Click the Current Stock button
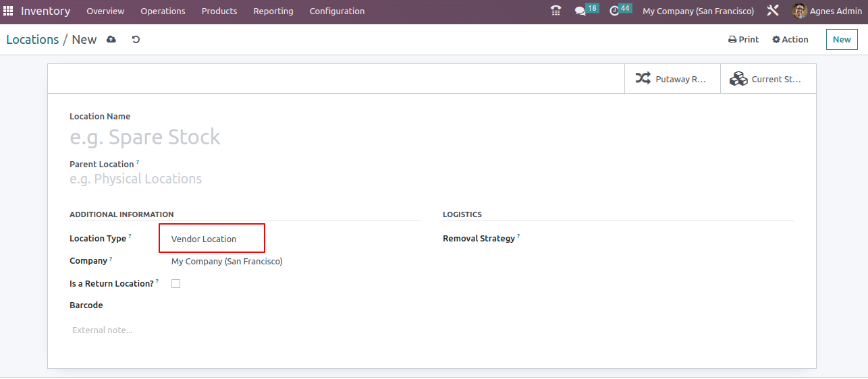 767,79
